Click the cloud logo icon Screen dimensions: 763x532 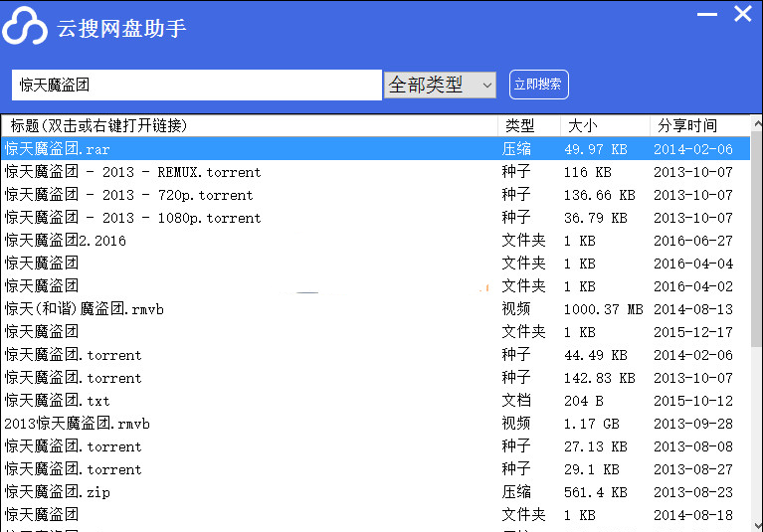(x=25, y=26)
